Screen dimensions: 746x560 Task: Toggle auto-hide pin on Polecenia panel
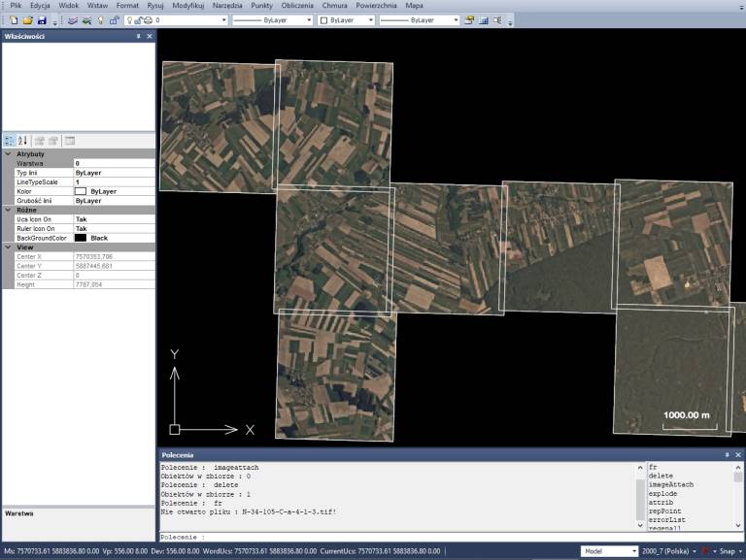coord(725,454)
